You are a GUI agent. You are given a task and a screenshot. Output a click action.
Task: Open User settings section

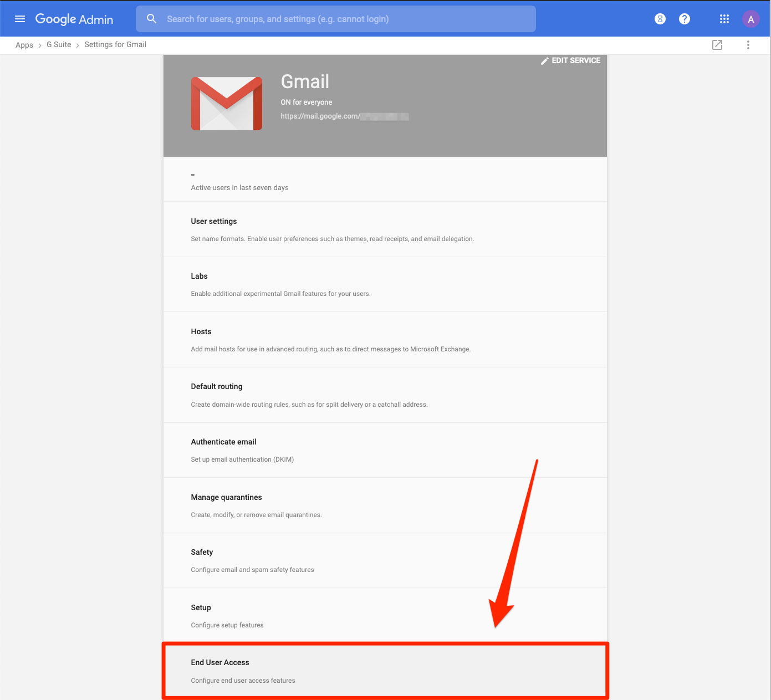tap(385, 229)
